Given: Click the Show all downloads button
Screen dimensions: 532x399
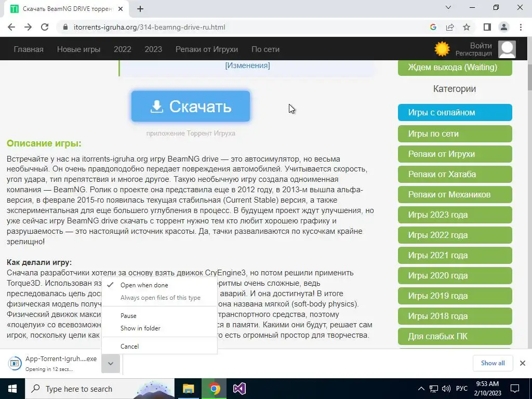Looking at the screenshot, I should click(x=493, y=363).
